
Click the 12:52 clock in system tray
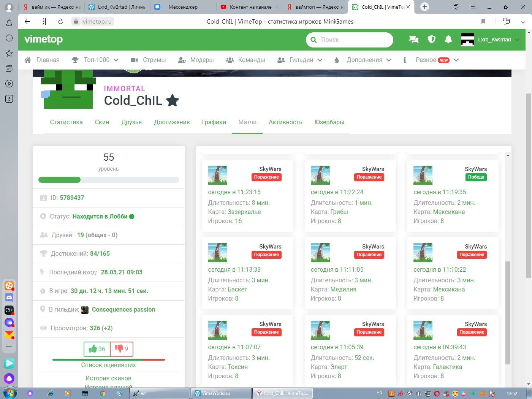pos(512,393)
